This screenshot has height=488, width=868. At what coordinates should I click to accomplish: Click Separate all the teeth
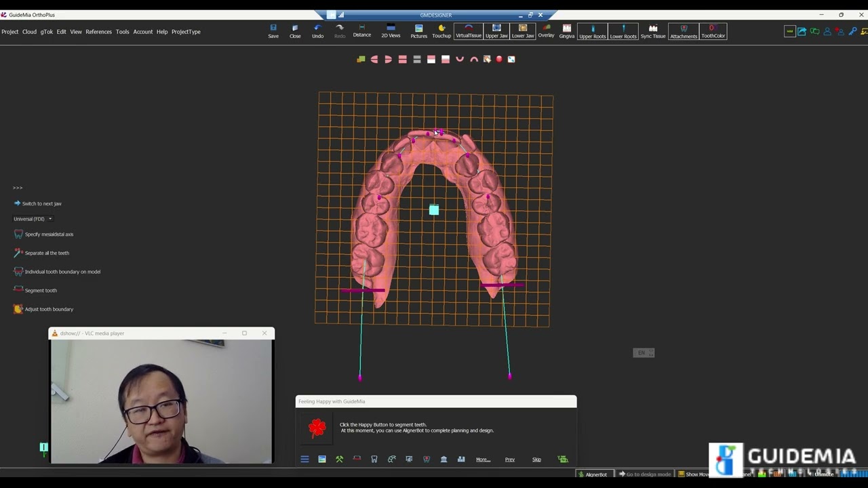click(x=41, y=253)
